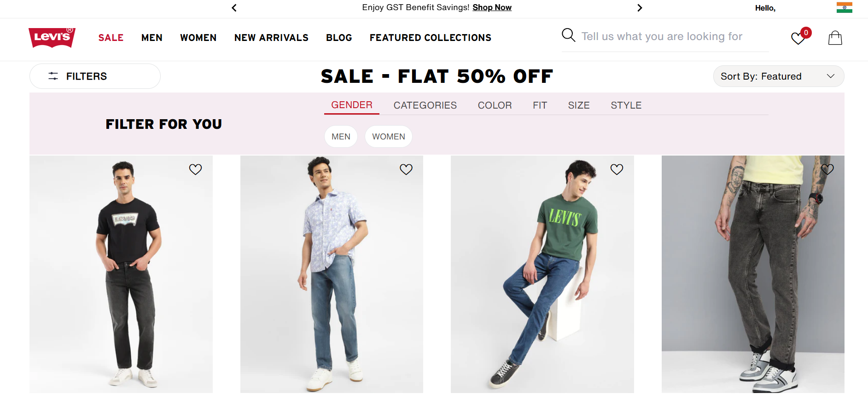Go to next promo banner arrow
This screenshot has height=399, width=868.
click(639, 8)
